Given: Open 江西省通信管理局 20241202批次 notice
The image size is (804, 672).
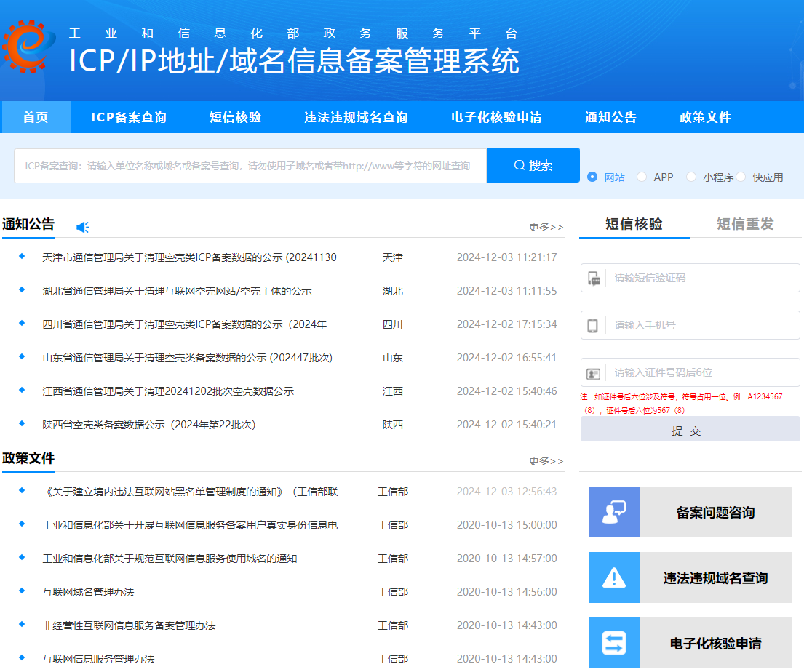Looking at the screenshot, I should click(168, 391).
